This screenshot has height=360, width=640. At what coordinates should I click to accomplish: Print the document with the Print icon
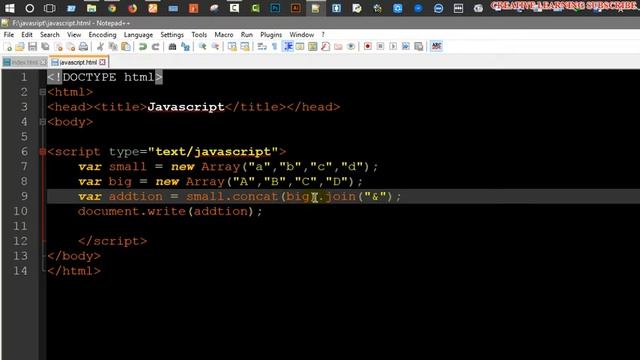click(83, 47)
